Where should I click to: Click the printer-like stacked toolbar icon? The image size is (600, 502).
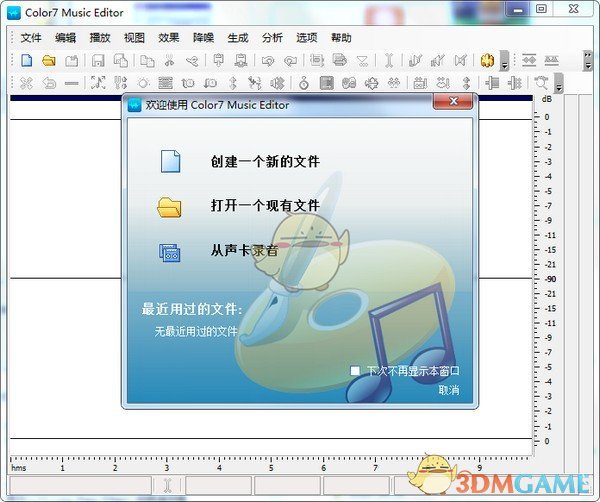pos(339,60)
